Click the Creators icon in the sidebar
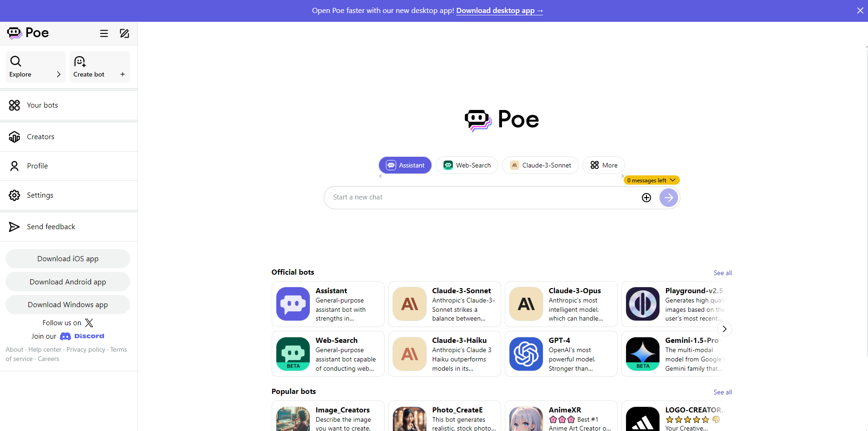 [x=14, y=137]
